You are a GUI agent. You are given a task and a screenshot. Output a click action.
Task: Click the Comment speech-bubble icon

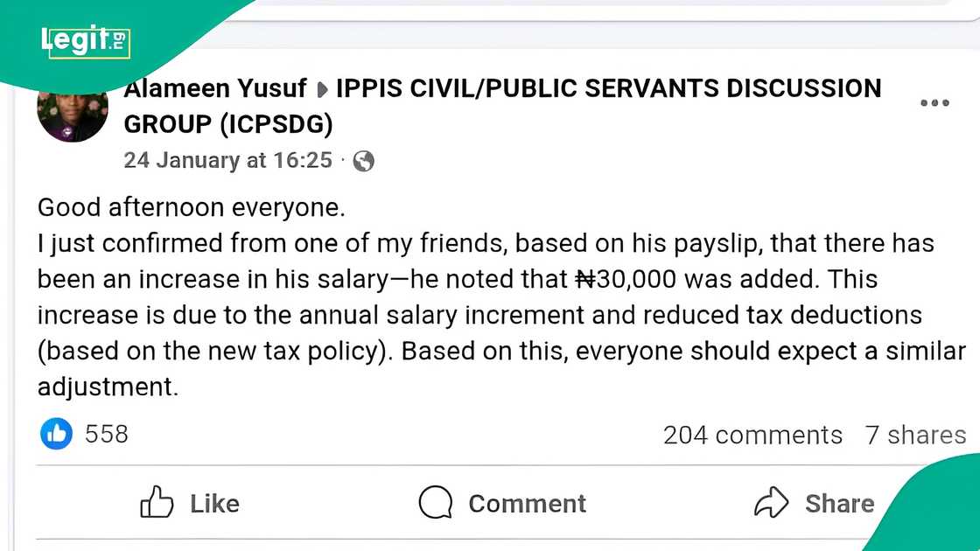pyautogui.click(x=435, y=503)
